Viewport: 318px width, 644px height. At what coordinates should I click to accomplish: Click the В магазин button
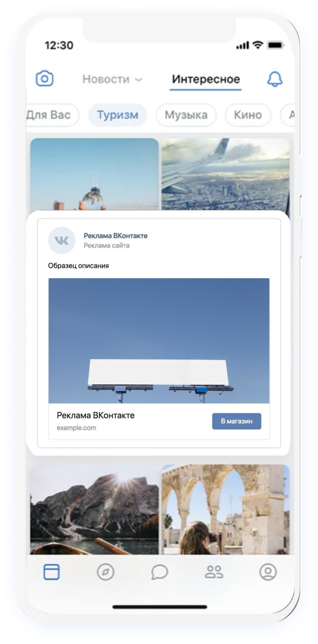(x=237, y=421)
